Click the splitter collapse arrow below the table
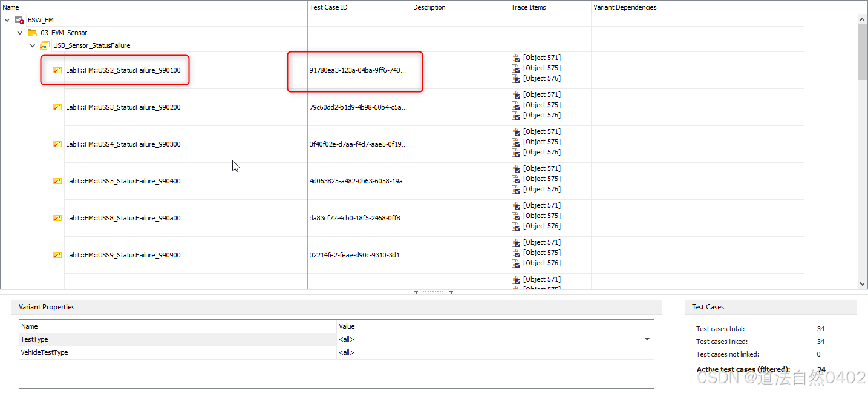The width and height of the screenshot is (868, 393). tap(416, 291)
